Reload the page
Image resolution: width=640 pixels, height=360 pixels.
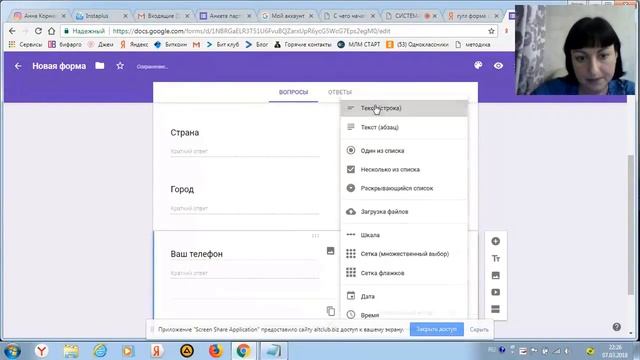[x=38, y=31]
